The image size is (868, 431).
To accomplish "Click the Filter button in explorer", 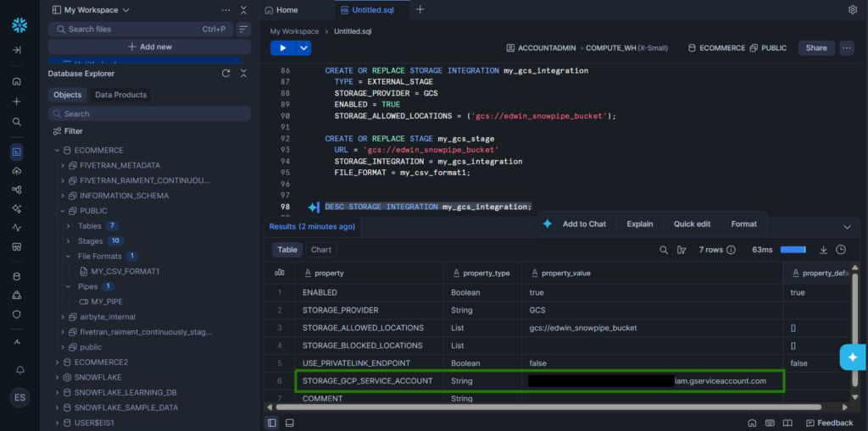I will click(x=68, y=131).
